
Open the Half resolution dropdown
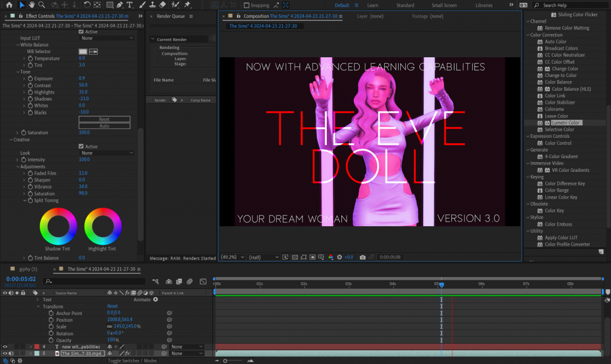point(263,257)
